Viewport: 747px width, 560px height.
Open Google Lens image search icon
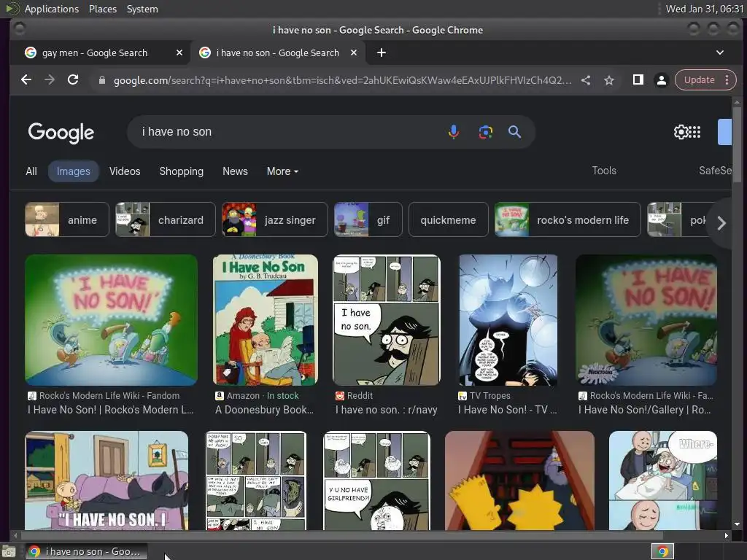(x=485, y=132)
